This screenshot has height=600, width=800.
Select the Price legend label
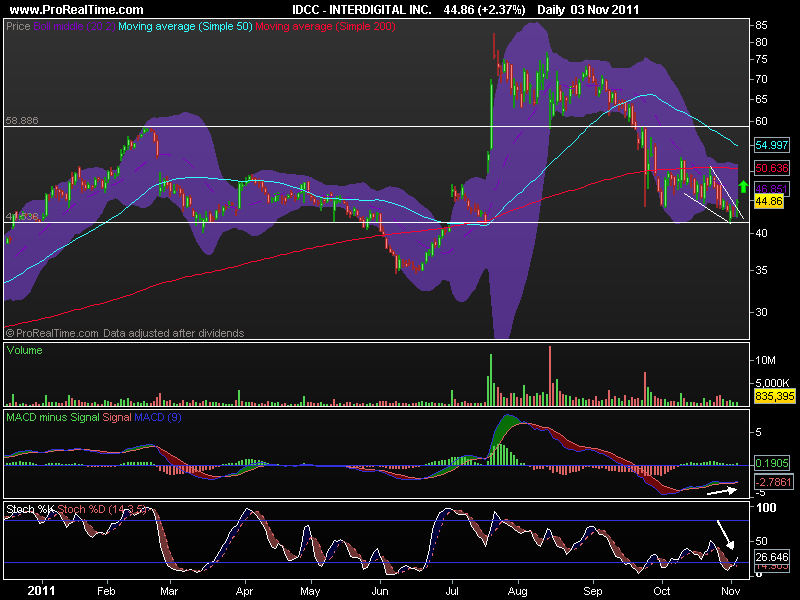pyautogui.click(x=18, y=26)
